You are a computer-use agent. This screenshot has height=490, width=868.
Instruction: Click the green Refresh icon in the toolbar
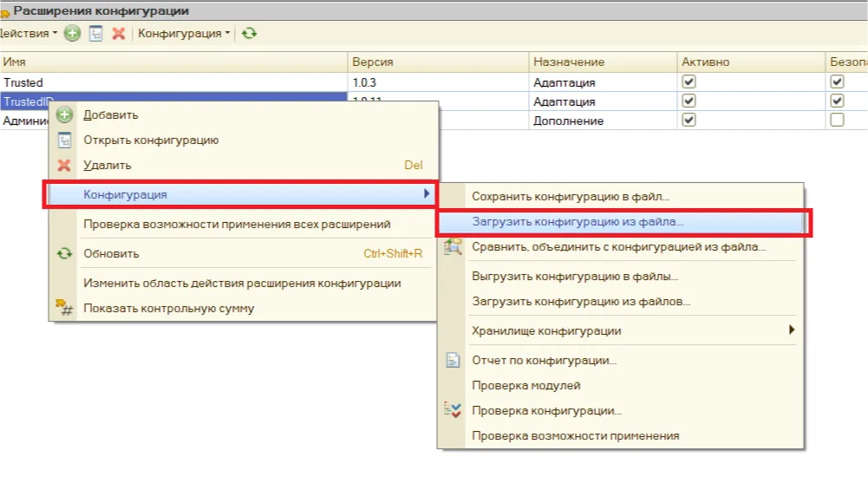(250, 34)
